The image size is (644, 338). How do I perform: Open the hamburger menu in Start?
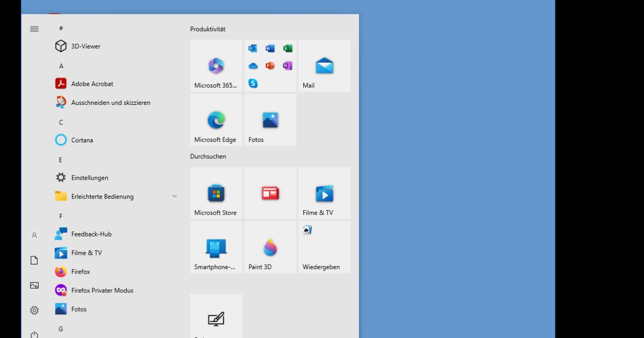[34, 28]
